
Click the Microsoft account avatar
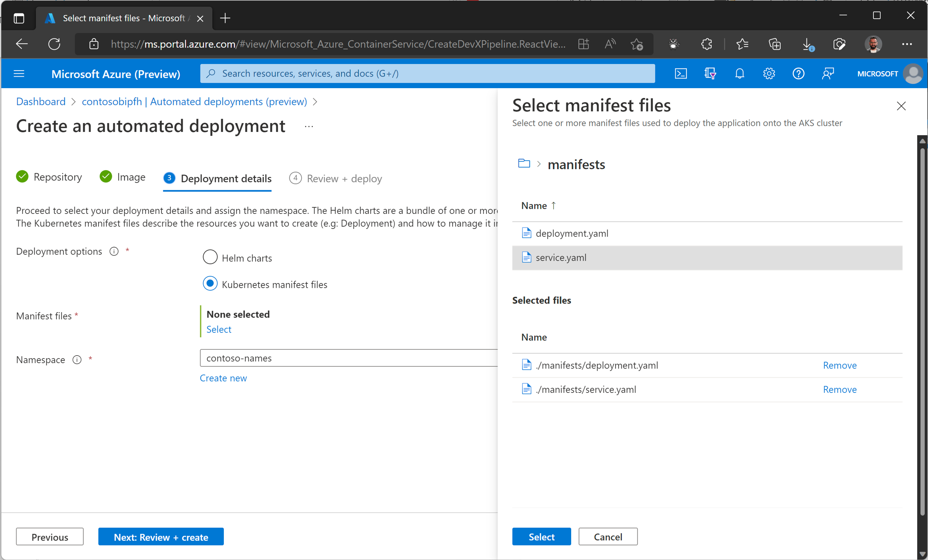click(913, 73)
